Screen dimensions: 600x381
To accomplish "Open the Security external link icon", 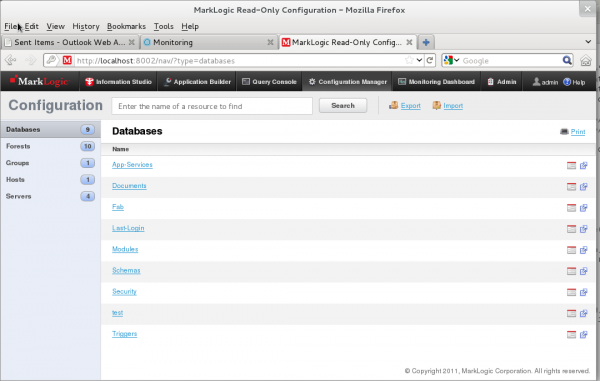I will pyautogui.click(x=584, y=292).
